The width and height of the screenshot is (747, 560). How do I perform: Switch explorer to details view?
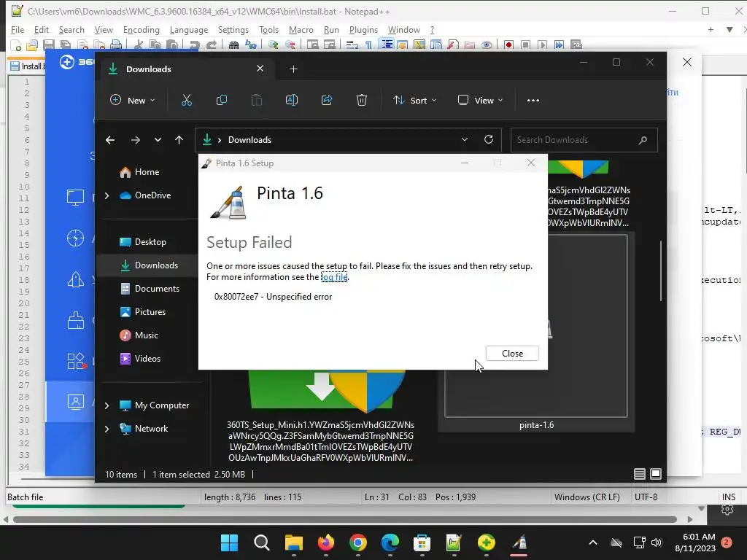click(x=639, y=474)
